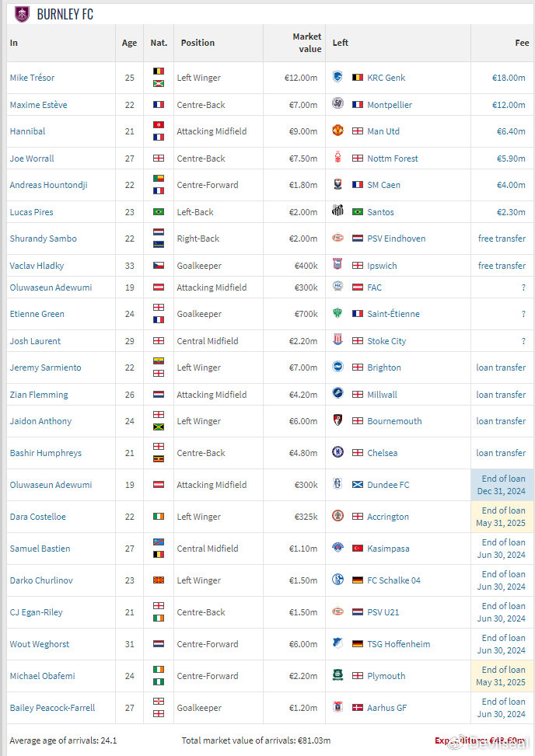This screenshot has width=535, height=756.
Task: Click the FC Schalke 04 crest icon
Action: pyautogui.click(x=337, y=580)
